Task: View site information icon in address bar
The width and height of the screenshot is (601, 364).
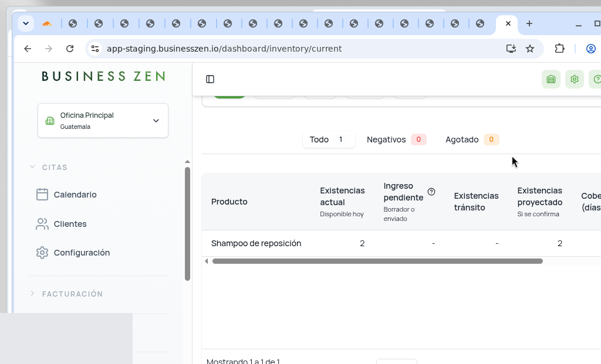Action: pos(95,49)
